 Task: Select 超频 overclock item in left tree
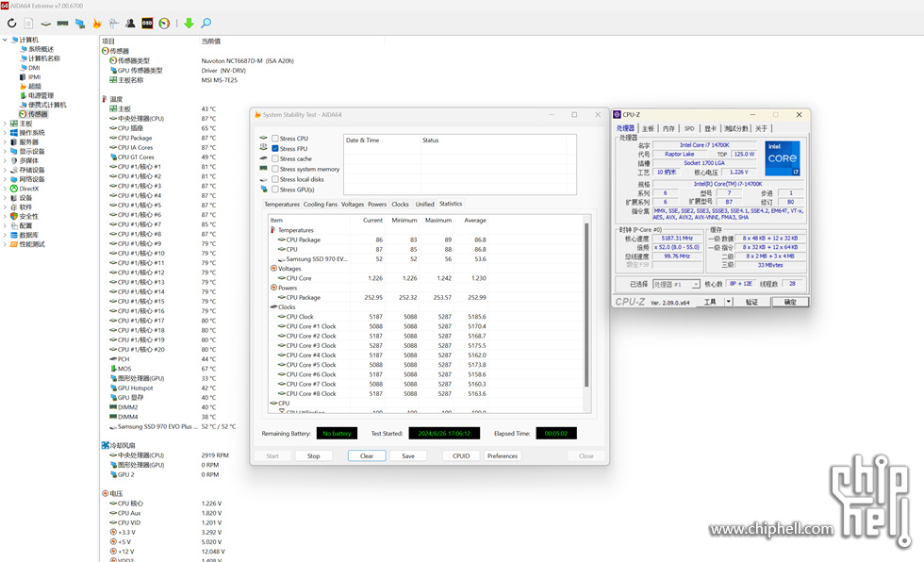click(x=34, y=86)
